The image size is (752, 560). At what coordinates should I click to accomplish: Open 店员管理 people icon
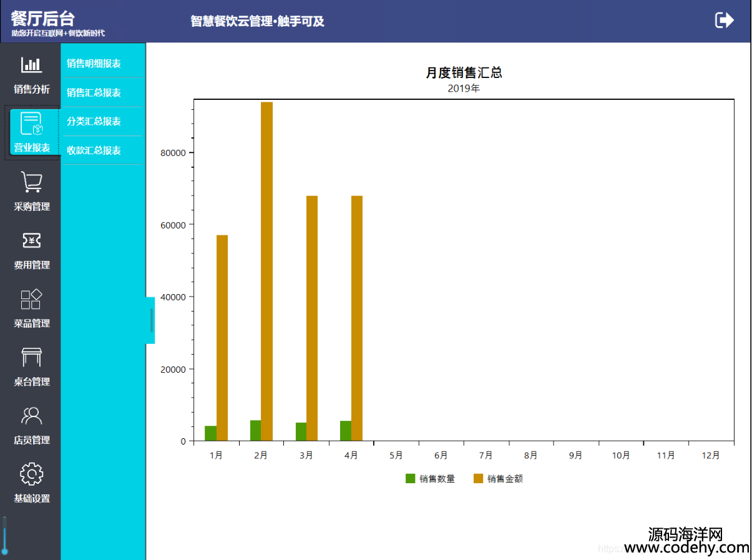click(x=31, y=416)
